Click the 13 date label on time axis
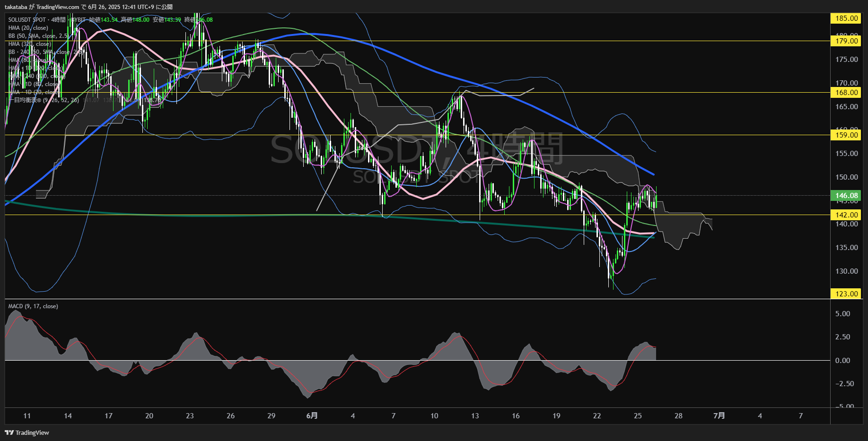The image size is (868, 441). (475, 416)
